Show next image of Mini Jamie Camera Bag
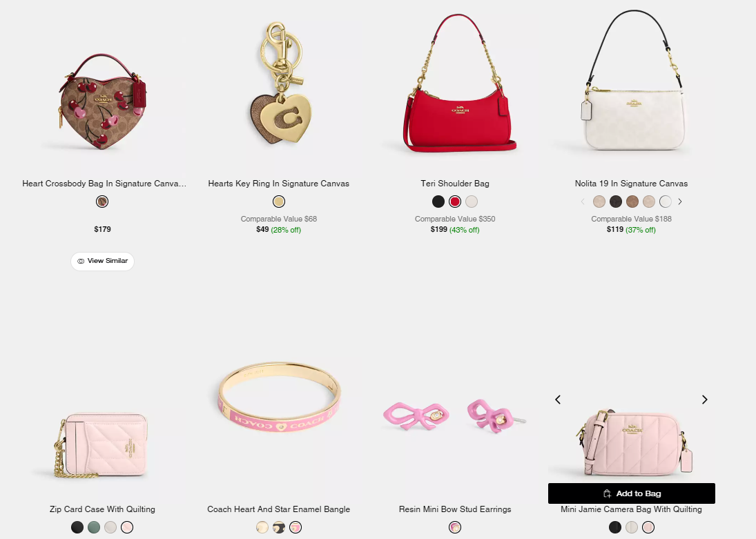756x539 pixels. point(704,400)
